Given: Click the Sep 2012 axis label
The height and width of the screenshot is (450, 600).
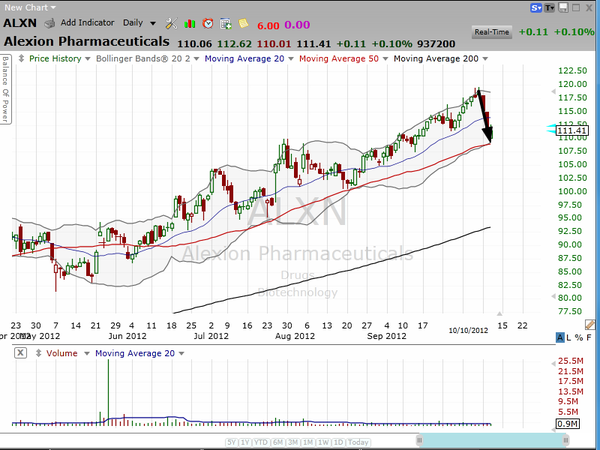Looking at the screenshot, I should [x=386, y=336].
